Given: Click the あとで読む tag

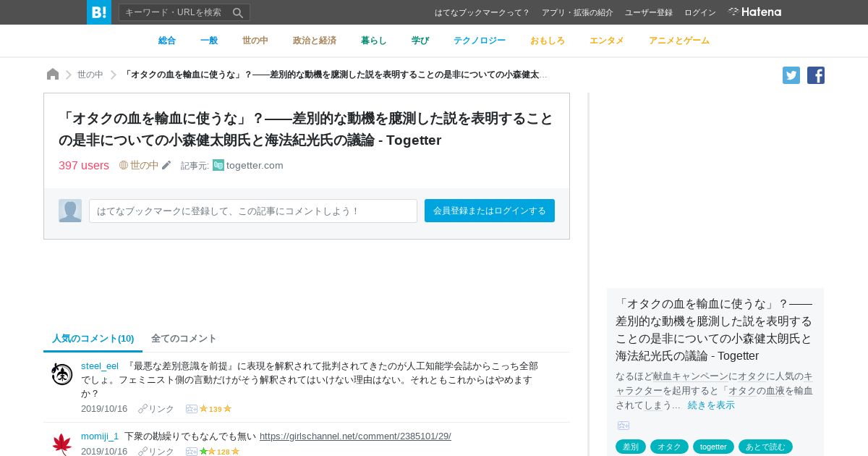Looking at the screenshot, I should (x=765, y=447).
